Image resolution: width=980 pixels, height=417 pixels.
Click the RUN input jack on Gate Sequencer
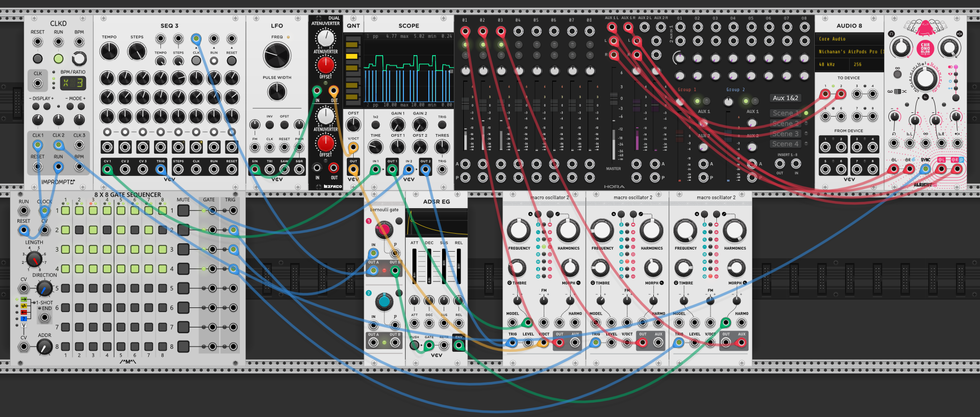pyautogui.click(x=24, y=211)
